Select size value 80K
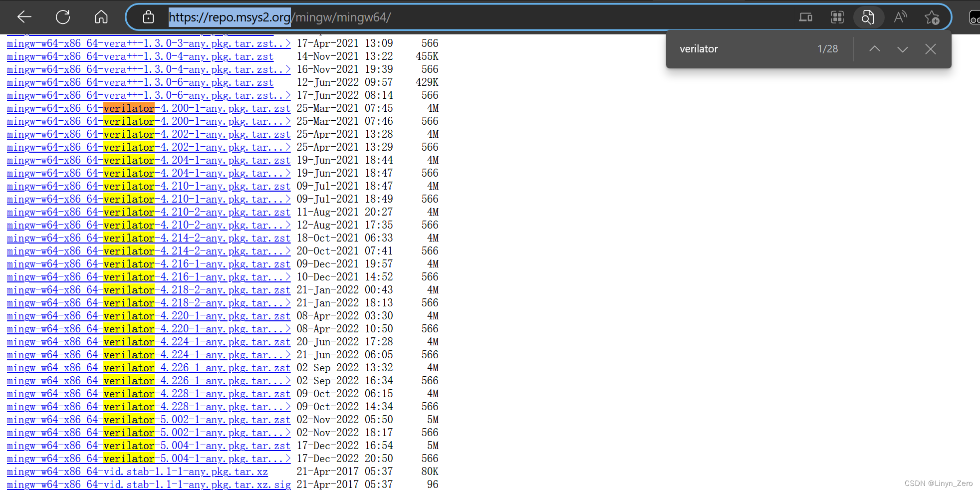This screenshot has width=980, height=492. [430, 472]
